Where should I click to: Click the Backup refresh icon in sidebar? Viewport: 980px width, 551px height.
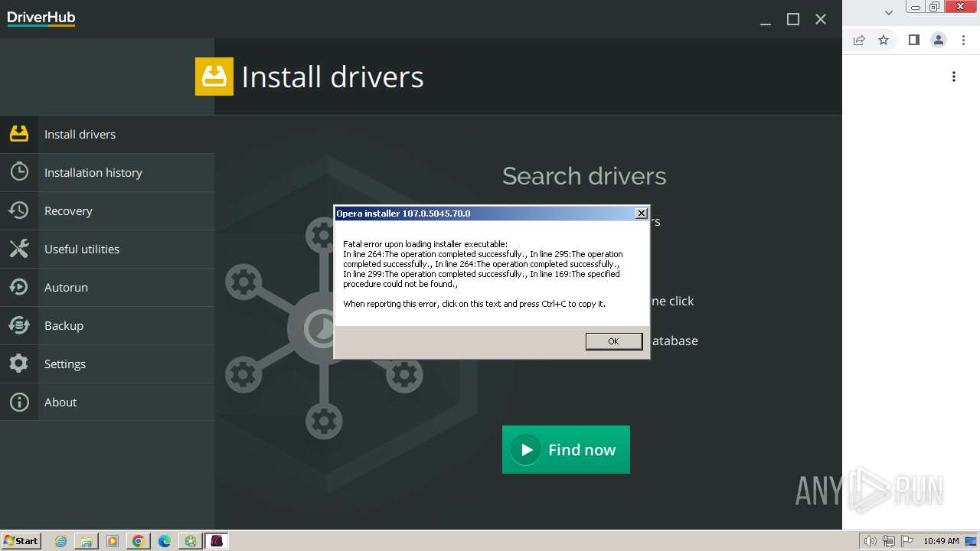coord(19,325)
